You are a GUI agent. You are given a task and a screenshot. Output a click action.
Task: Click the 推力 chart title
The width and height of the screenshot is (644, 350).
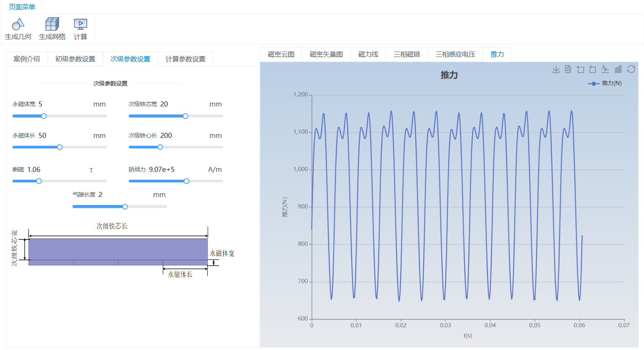tap(449, 75)
